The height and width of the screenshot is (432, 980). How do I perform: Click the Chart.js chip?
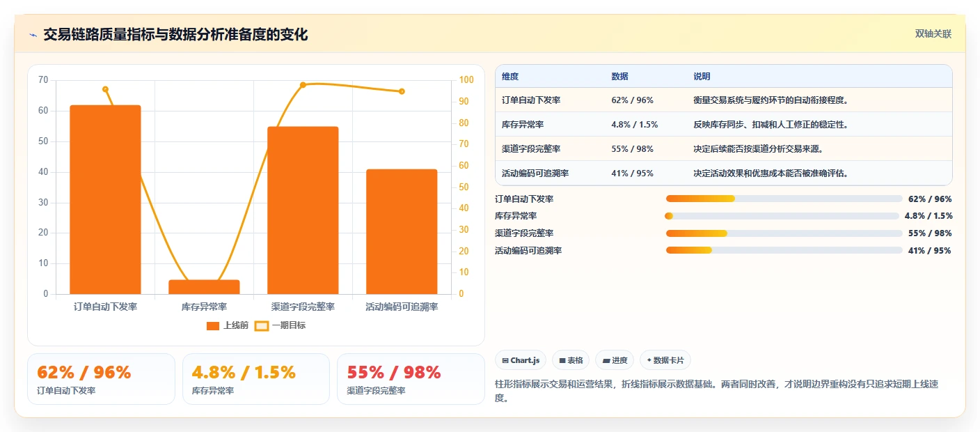point(521,360)
